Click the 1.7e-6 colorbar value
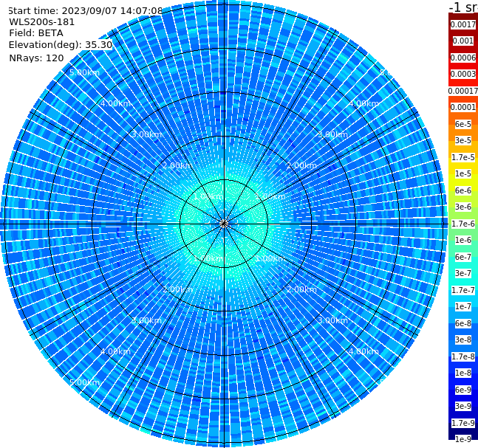 point(463,224)
